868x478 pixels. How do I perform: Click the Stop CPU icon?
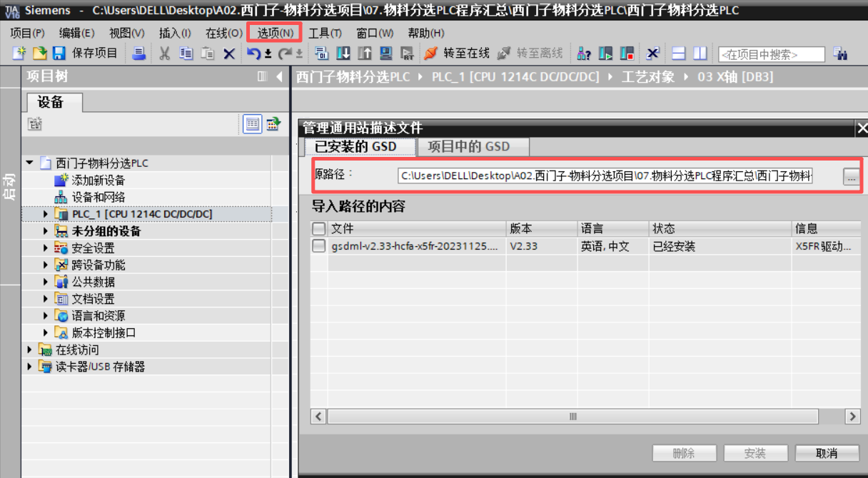pos(627,54)
